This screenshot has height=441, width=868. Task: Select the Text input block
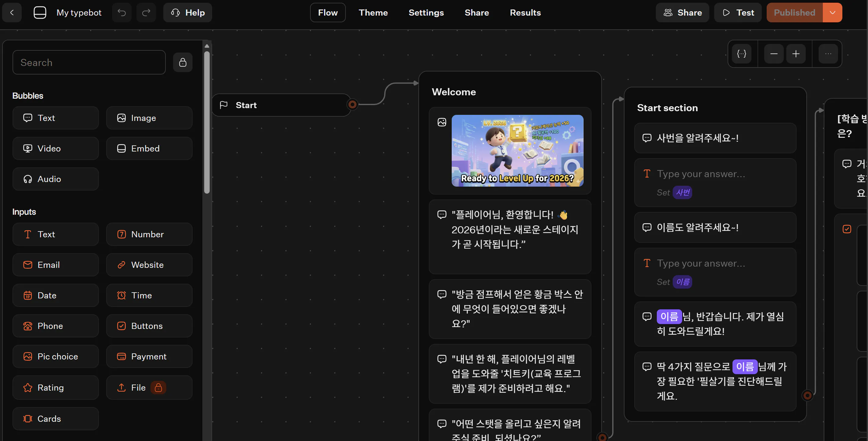(x=56, y=234)
